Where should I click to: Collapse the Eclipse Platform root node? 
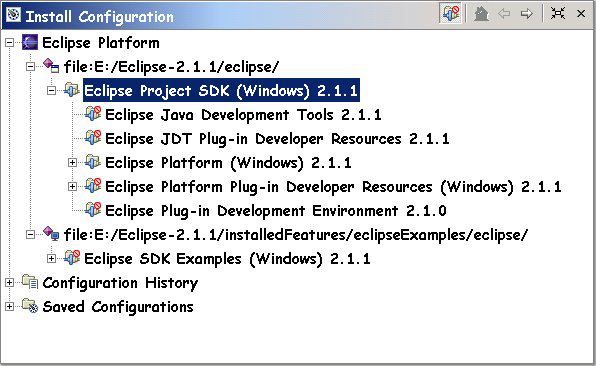10,43
